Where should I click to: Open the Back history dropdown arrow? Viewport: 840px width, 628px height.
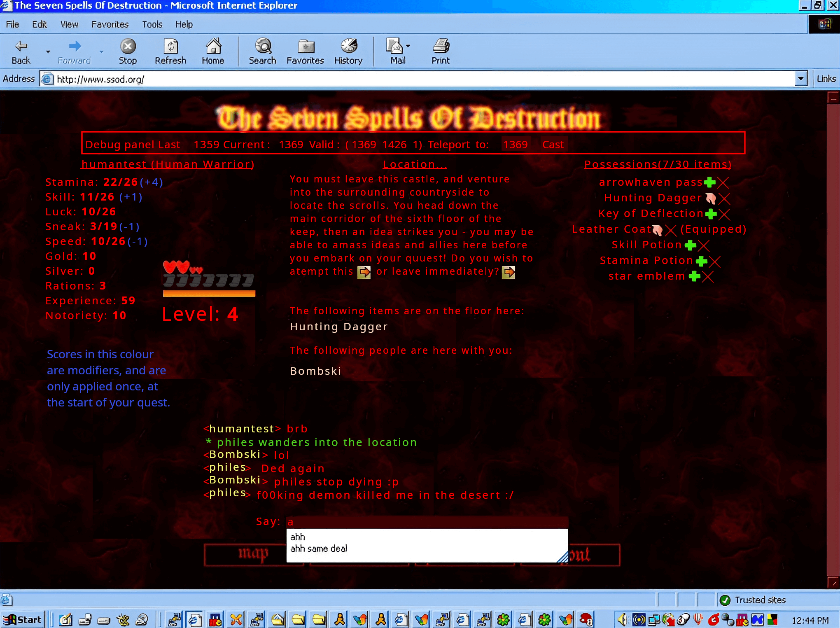[48, 52]
